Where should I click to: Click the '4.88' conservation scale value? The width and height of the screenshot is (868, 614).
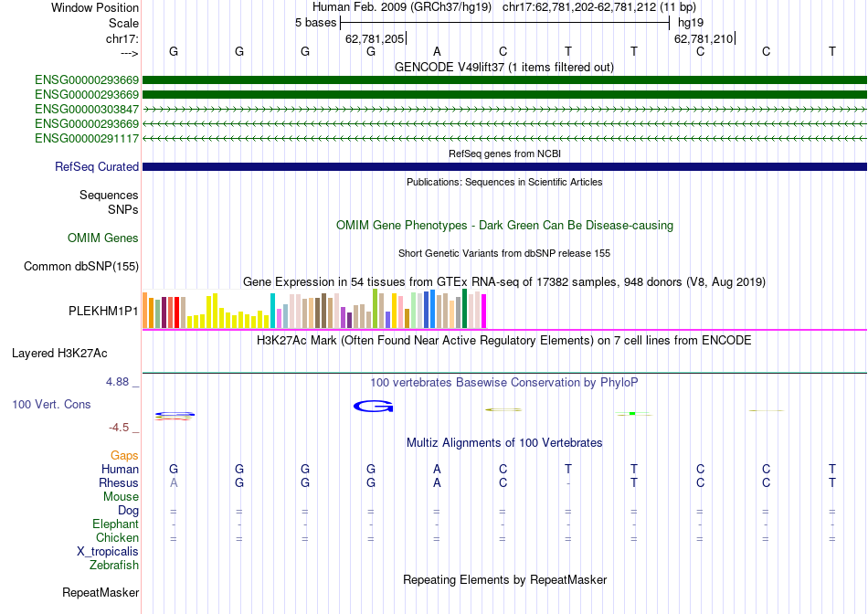117,382
